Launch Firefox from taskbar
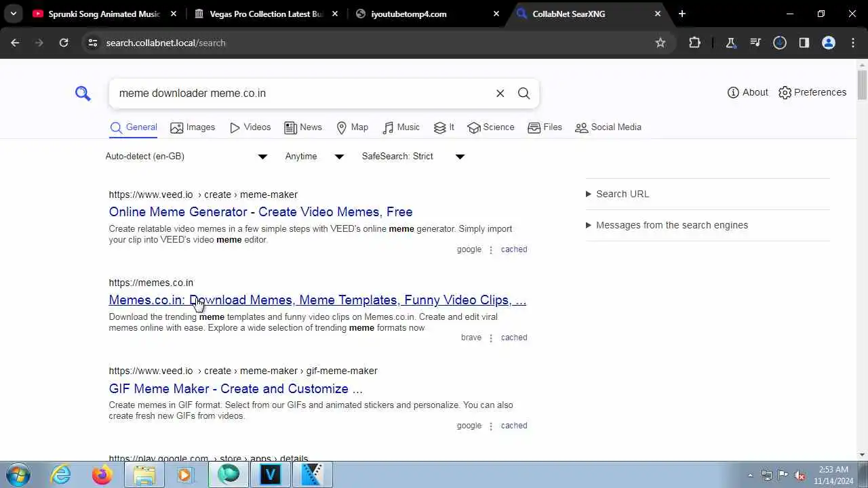The image size is (868, 488). point(102,475)
